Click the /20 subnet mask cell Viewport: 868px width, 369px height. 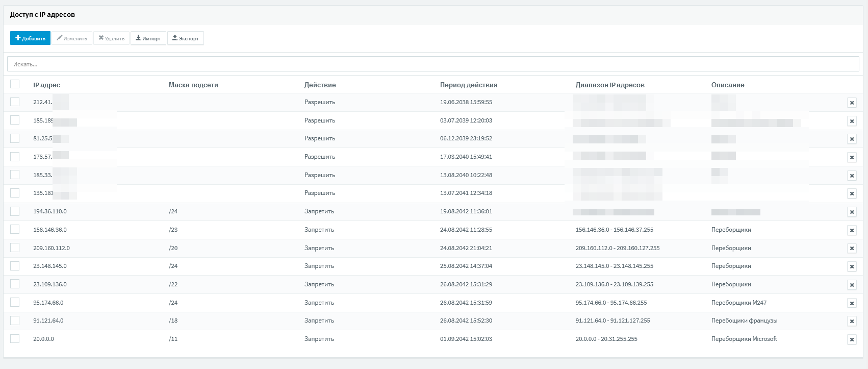pyautogui.click(x=173, y=248)
